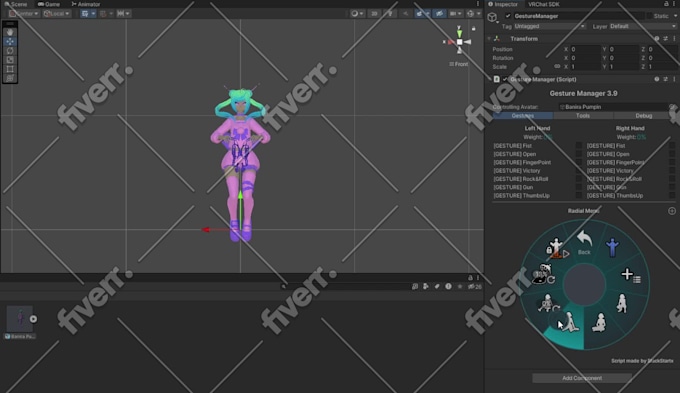Open Gesture Manager script three-dot menu
Viewport: 680px width, 393px height.
tap(674, 79)
